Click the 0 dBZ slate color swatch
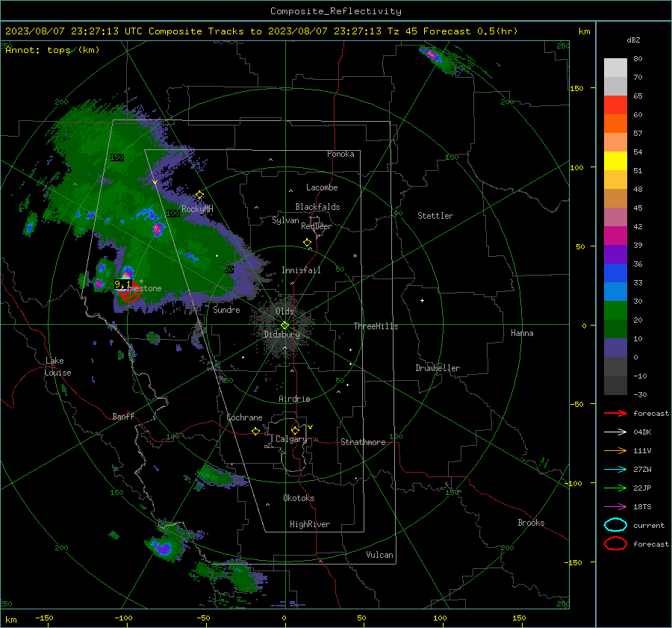The width and height of the screenshot is (672, 628). tap(615, 348)
